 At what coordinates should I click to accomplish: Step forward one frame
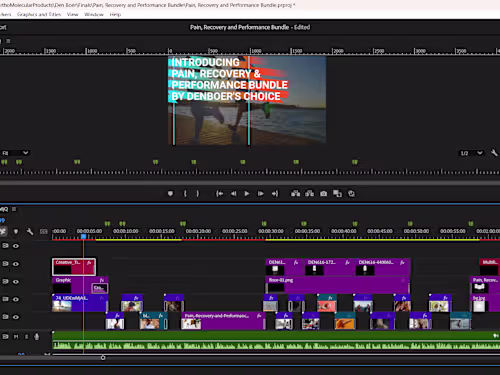point(261,194)
